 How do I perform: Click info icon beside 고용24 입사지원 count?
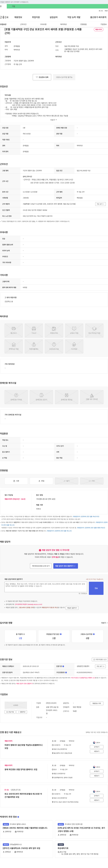94,634
